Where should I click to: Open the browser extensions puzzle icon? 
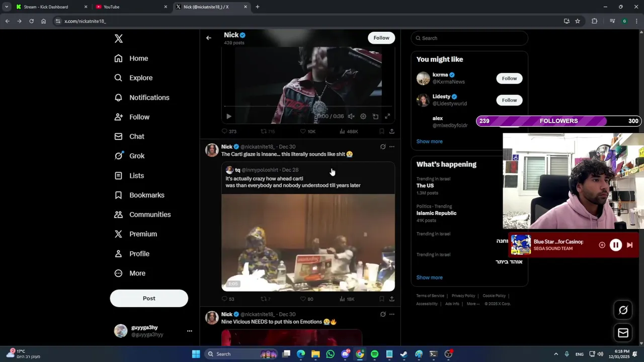tap(594, 21)
